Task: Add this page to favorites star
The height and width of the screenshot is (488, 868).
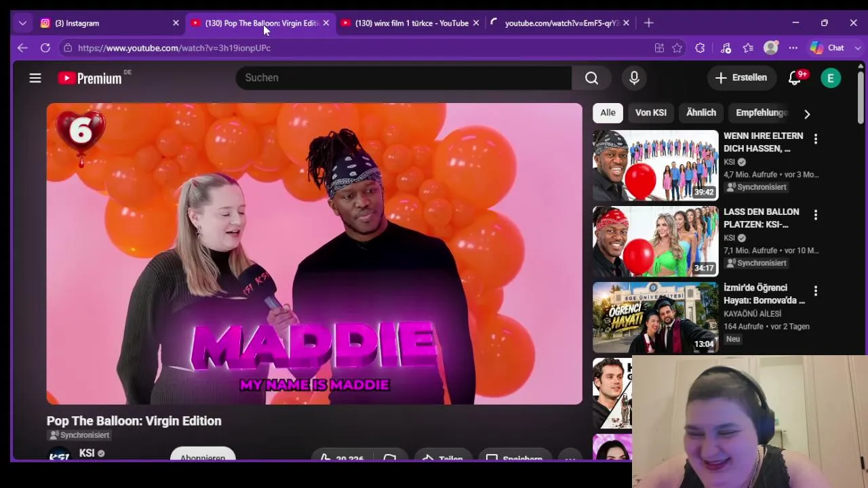Action: (677, 48)
